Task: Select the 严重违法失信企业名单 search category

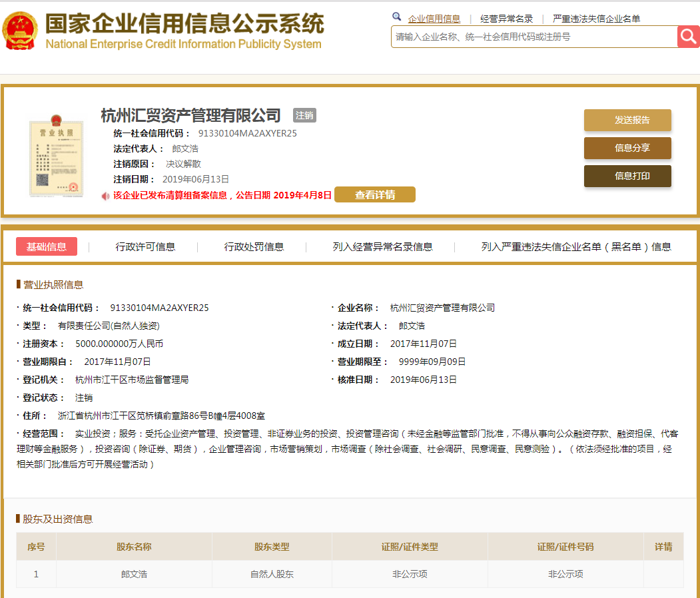Action: click(596, 19)
